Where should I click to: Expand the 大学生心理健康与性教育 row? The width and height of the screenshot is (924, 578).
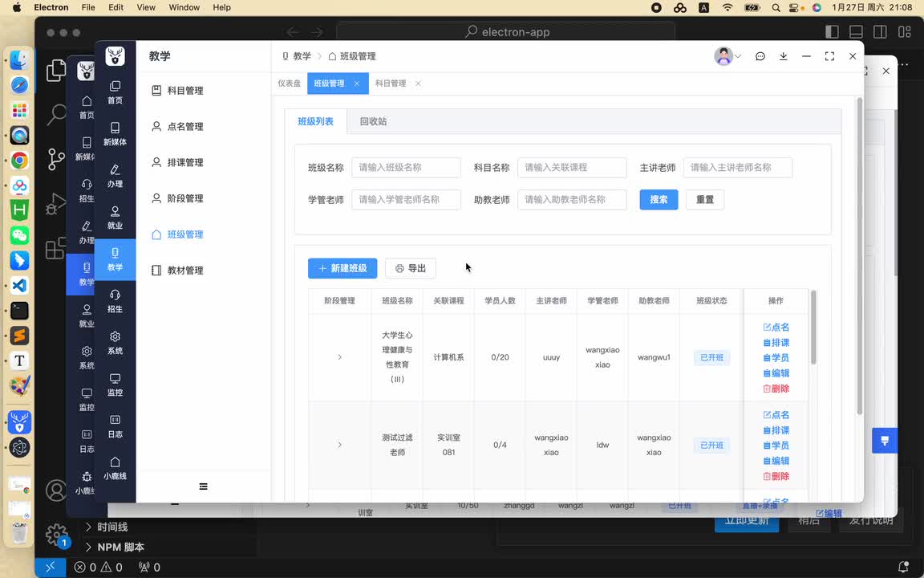(339, 357)
